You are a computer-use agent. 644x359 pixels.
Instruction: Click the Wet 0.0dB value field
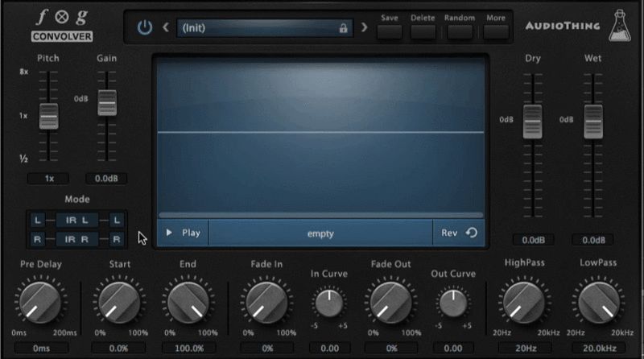[593, 240]
